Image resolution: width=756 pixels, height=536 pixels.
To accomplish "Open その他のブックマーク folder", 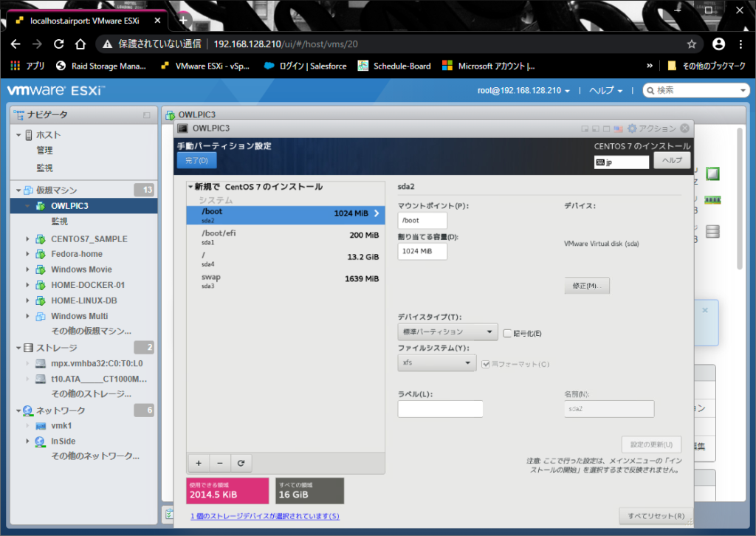I will click(707, 66).
